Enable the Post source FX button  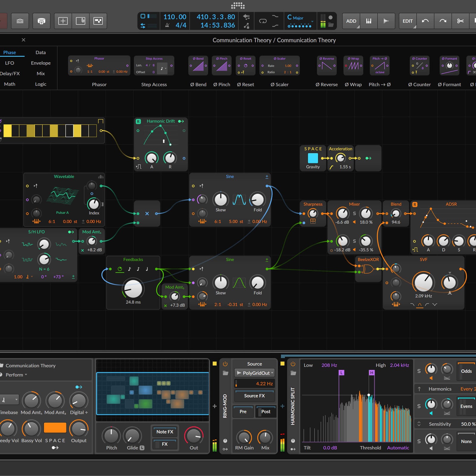point(266,411)
